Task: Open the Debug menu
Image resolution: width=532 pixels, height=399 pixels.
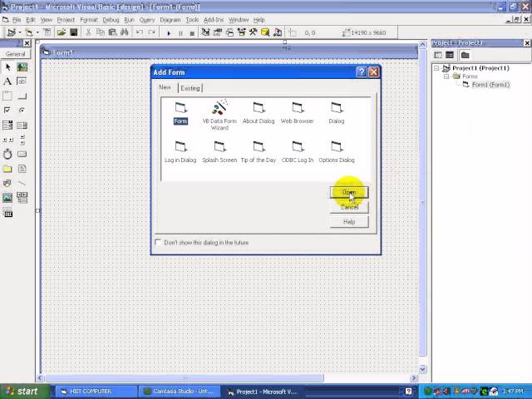Action: [111, 20]
